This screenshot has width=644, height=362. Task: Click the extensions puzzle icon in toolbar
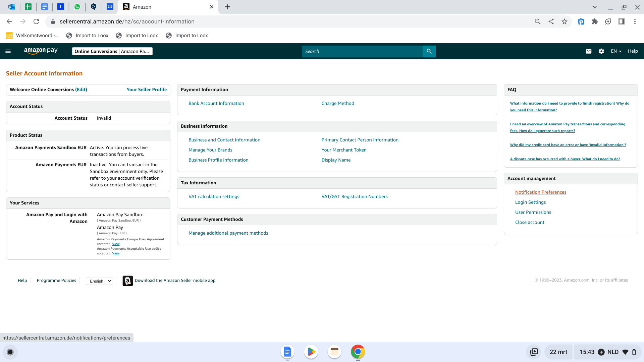[x=594, y=21]
